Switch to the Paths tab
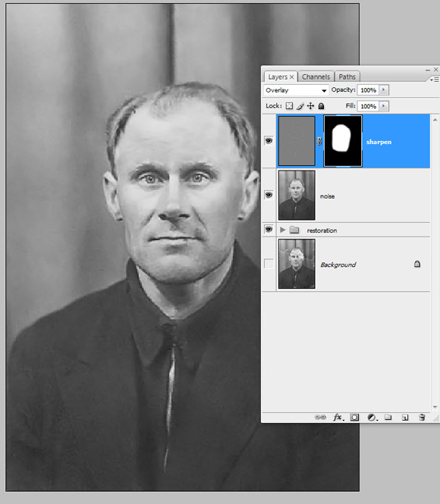Screen dimensions: 440x504 tap(347, 77)
